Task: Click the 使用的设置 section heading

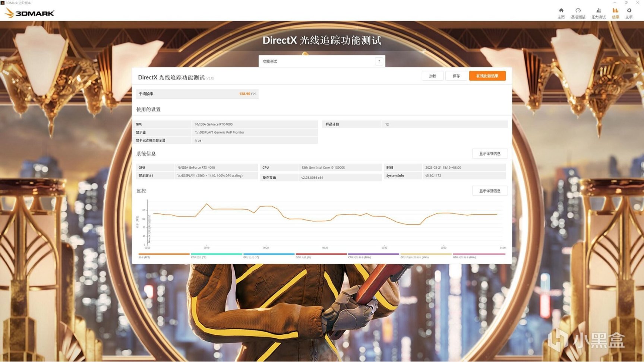Action: (x=148, y=109)
